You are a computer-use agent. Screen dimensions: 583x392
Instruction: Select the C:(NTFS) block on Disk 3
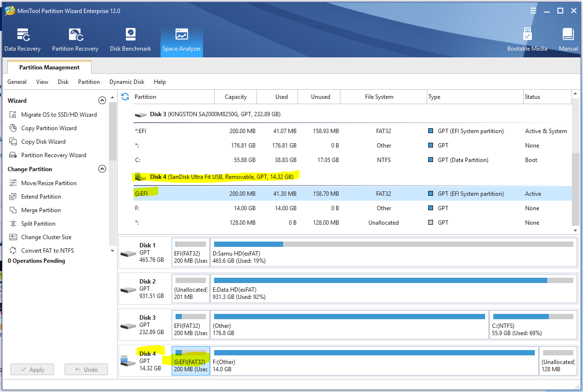[533, 324]
